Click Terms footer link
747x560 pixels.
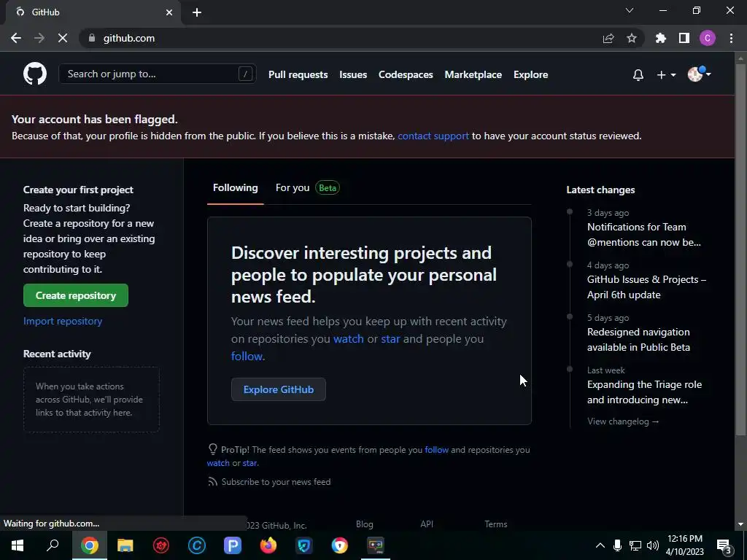pyautogui.click(x=496, y=524)
